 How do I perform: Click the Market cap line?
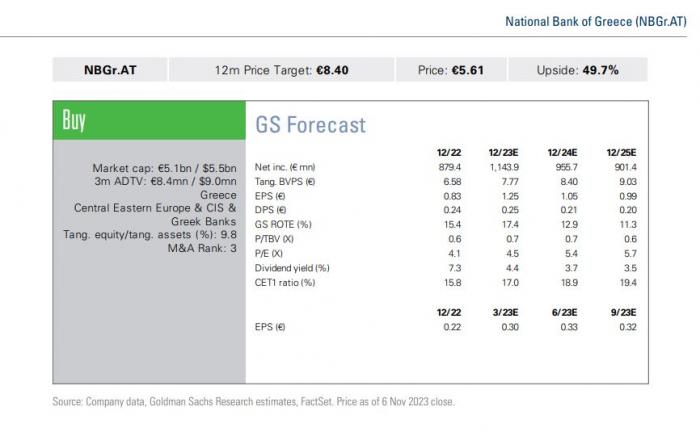pyautogui.click(x=165, y=168)
